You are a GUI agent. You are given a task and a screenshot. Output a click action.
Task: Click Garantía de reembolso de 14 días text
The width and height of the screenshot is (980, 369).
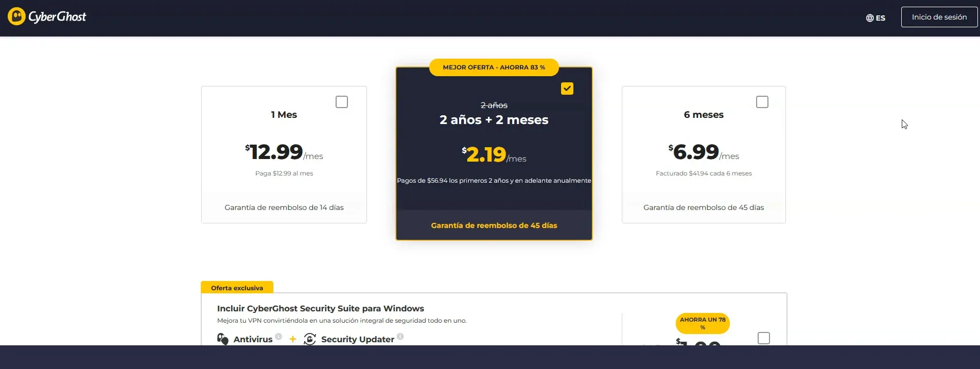click(x=284, y=207)
